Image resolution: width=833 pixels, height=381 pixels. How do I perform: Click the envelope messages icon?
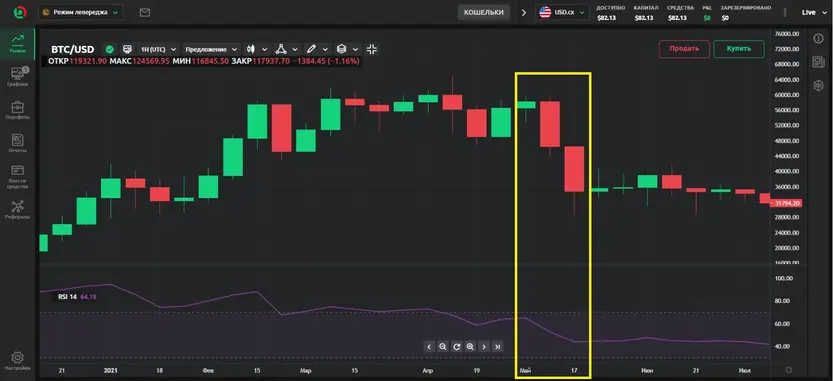[144, 12]
